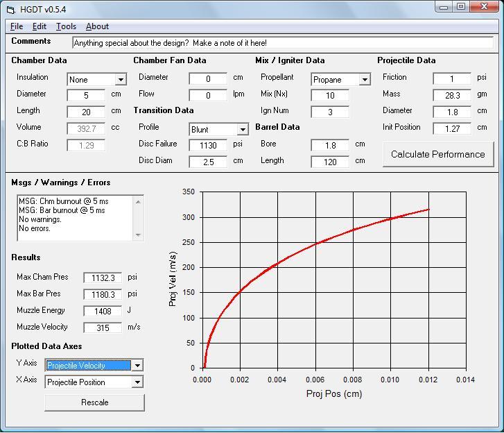Focus the barrel Length input field
Screen dimensions: 504x433
click(330, 162)
